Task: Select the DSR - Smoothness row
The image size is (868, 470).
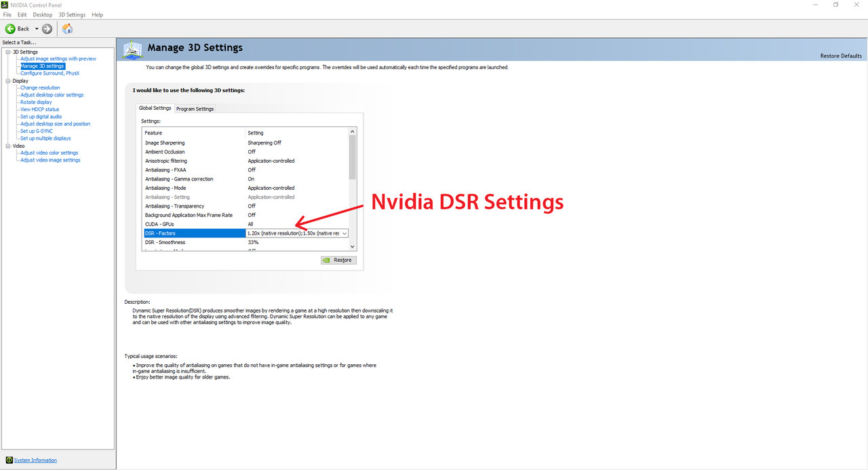Action: (245, 242)
